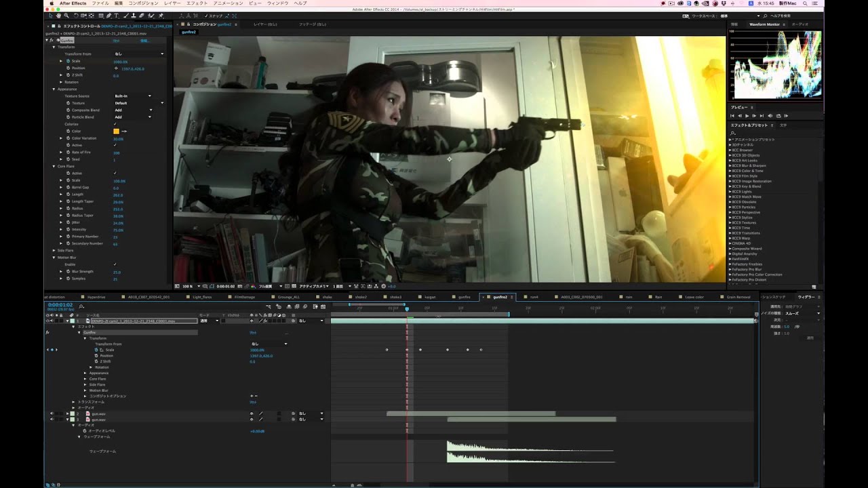Select the Pen tool
This screenshot has width=868, height=488.
coord(108,16)
